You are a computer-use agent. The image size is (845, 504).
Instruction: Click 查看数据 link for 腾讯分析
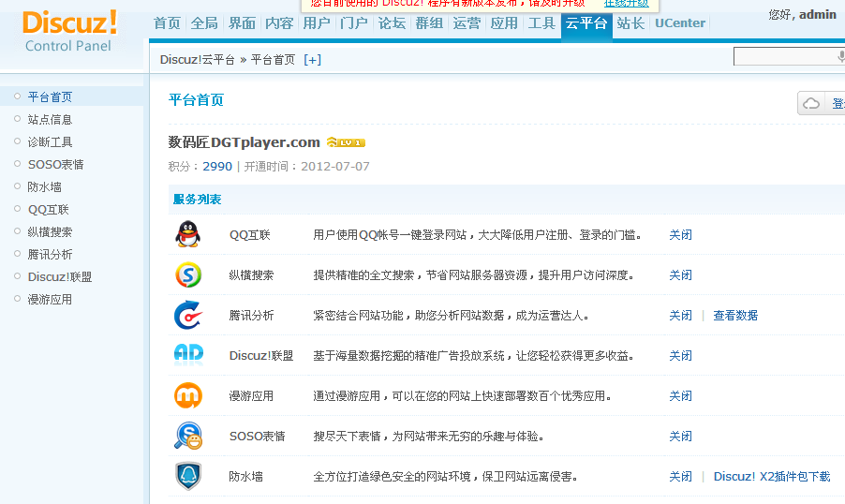click(735, 316)
